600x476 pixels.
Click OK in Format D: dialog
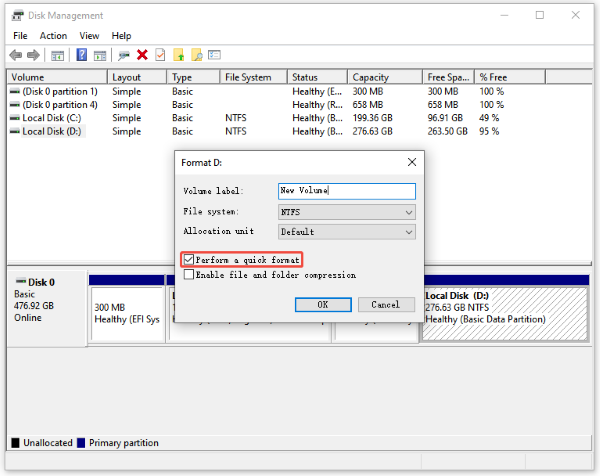pos(323,305)
